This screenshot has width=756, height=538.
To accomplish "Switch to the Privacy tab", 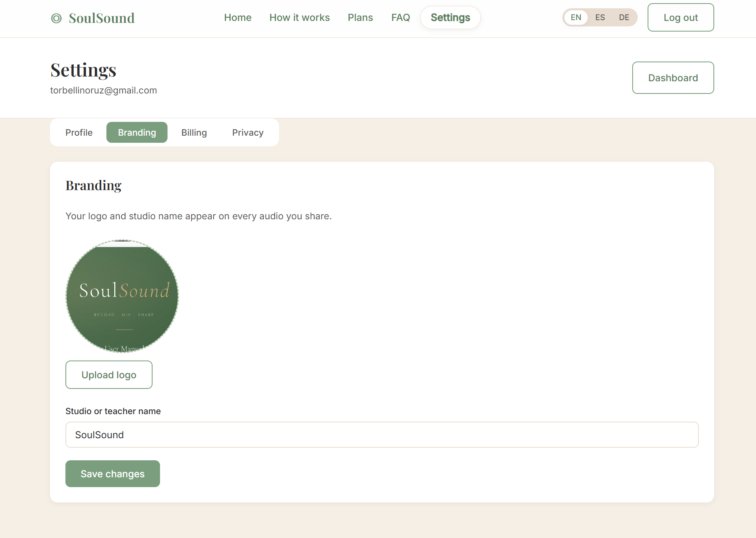I will 248,133.
